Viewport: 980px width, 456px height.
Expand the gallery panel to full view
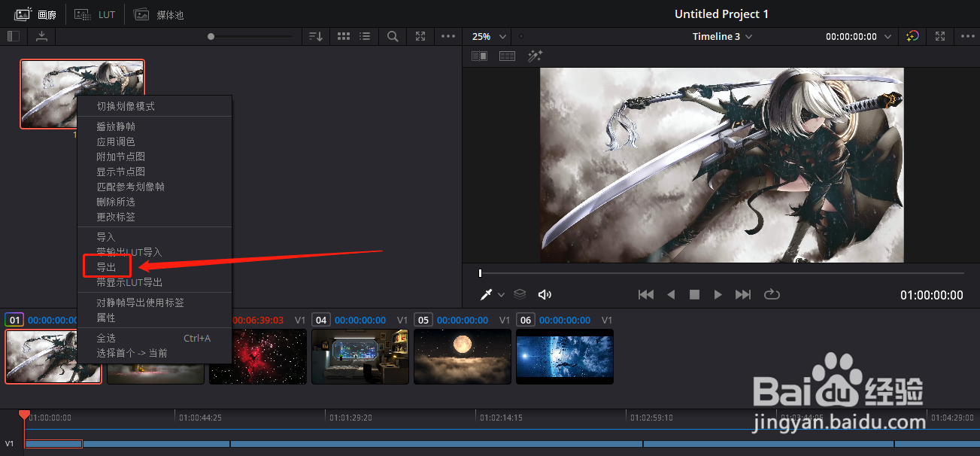420,36
